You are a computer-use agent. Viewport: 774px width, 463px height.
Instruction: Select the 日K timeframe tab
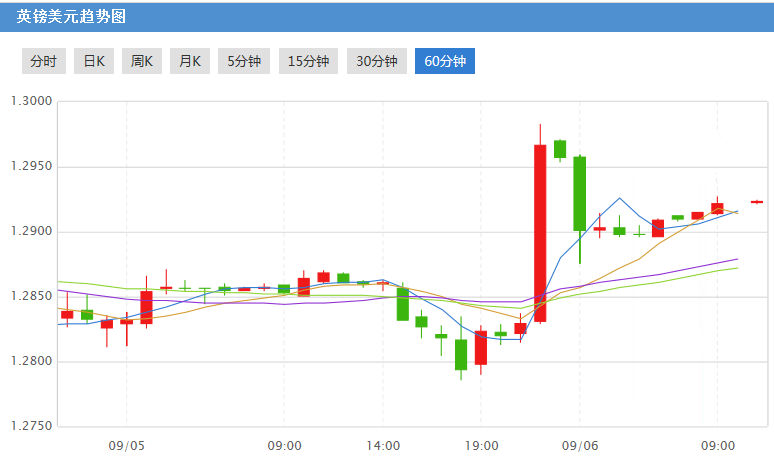pyautogui.click(x=94, y=61)
